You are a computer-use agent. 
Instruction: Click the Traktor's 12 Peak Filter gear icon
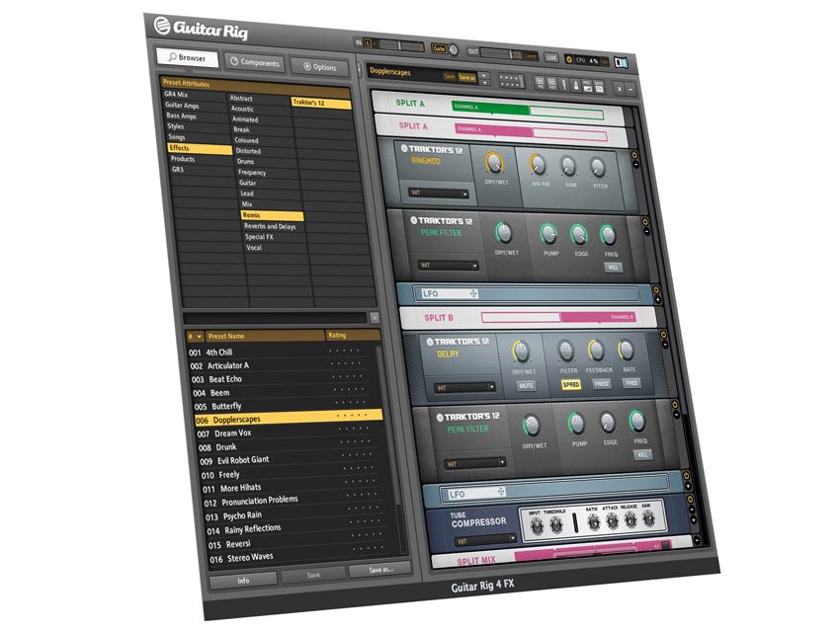pyautogui.click(x=415, y=221)
